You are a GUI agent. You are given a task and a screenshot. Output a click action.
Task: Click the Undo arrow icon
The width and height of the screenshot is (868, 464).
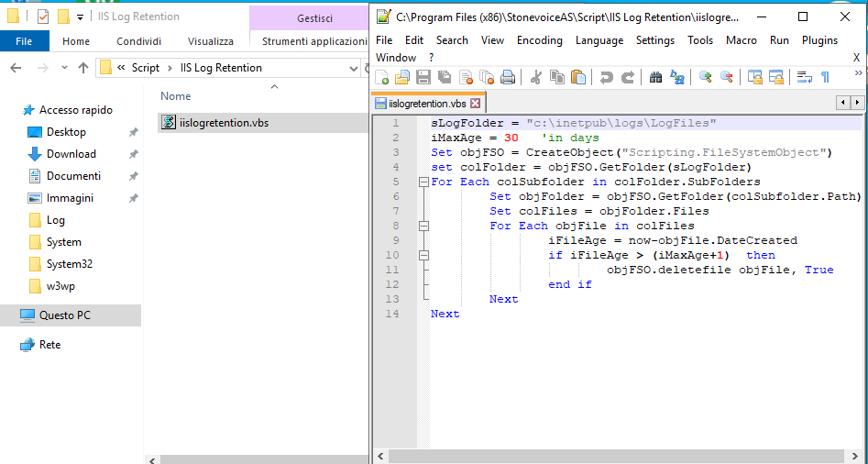607,78
